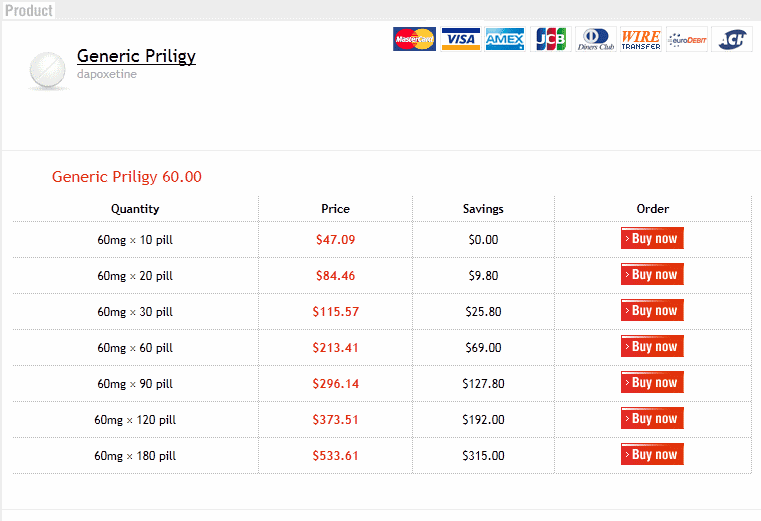This screenshot has width=761, height=521.
Task: Click the 'dapoxetine' subtitle text
Action: (107, 74)
